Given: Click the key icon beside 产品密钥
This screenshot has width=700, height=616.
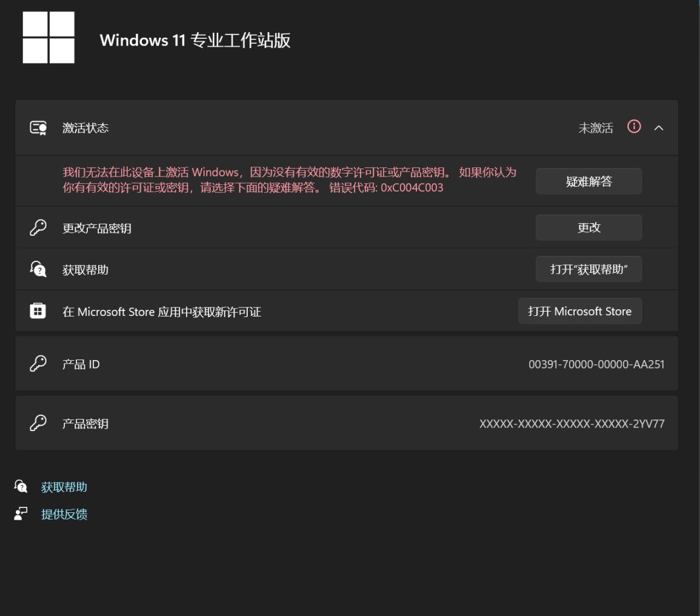Looking at the screenshot, I should [38, 423].
